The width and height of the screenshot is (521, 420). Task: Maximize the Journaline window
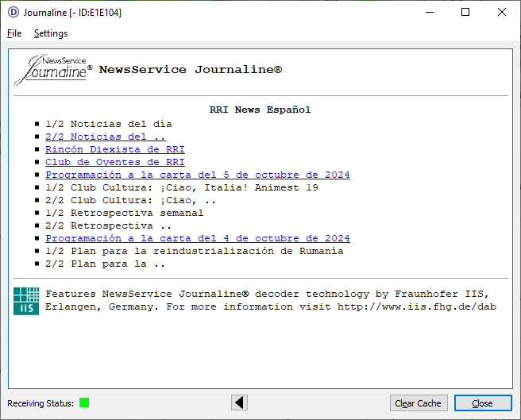click(x=465, y=12)
